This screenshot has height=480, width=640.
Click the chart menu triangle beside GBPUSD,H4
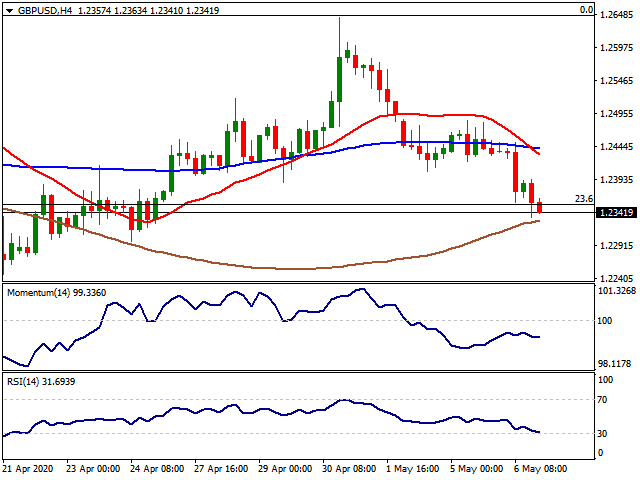click(9, 11)
